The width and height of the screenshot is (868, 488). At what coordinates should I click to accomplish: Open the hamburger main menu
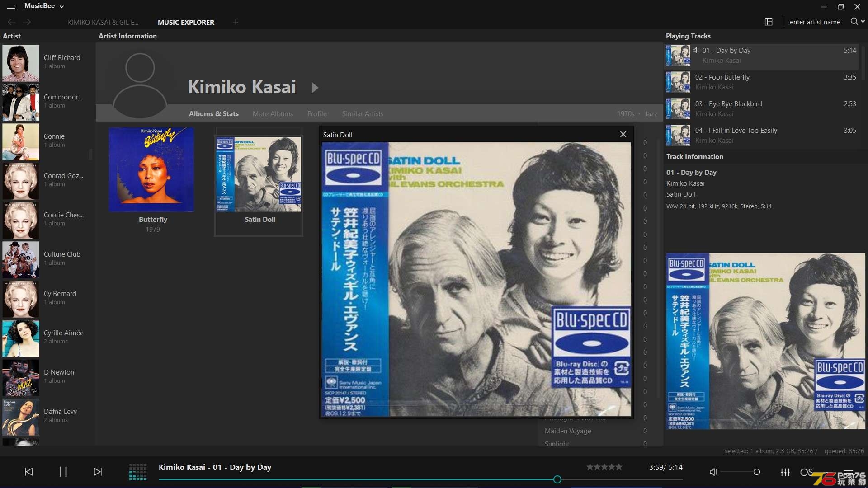pos(11,6)
